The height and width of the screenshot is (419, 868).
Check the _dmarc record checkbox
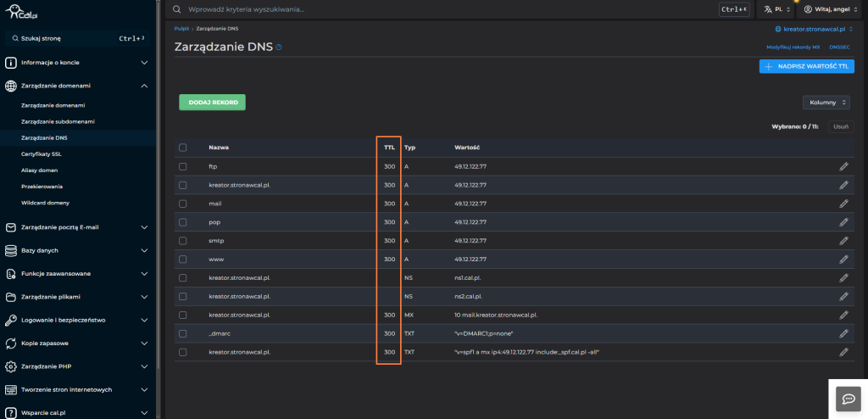click(183, 333)
